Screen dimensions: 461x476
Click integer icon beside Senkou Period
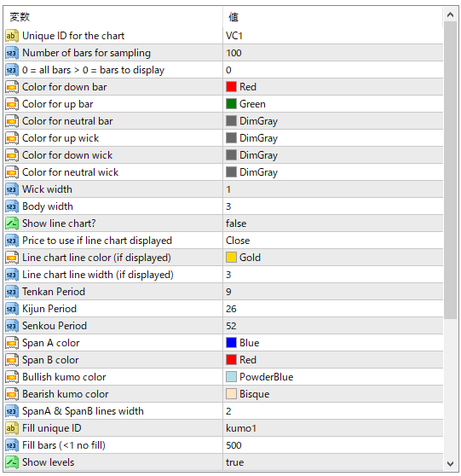(x=12, y=326)
